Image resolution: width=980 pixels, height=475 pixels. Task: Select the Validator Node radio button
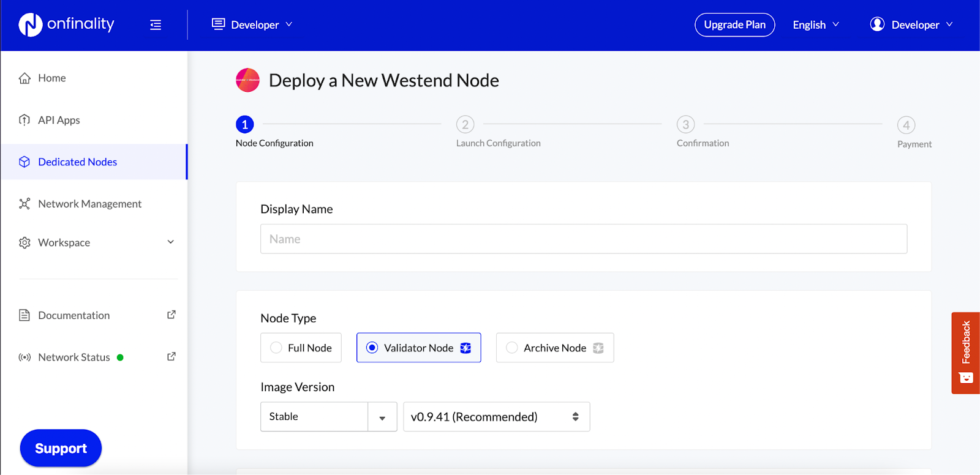click(x=372, y=348)
